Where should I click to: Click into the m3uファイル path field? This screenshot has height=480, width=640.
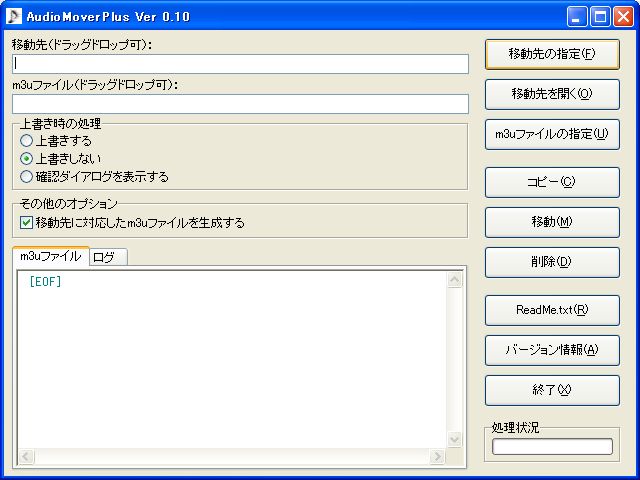pyautogui.click(x=240, y=104)
